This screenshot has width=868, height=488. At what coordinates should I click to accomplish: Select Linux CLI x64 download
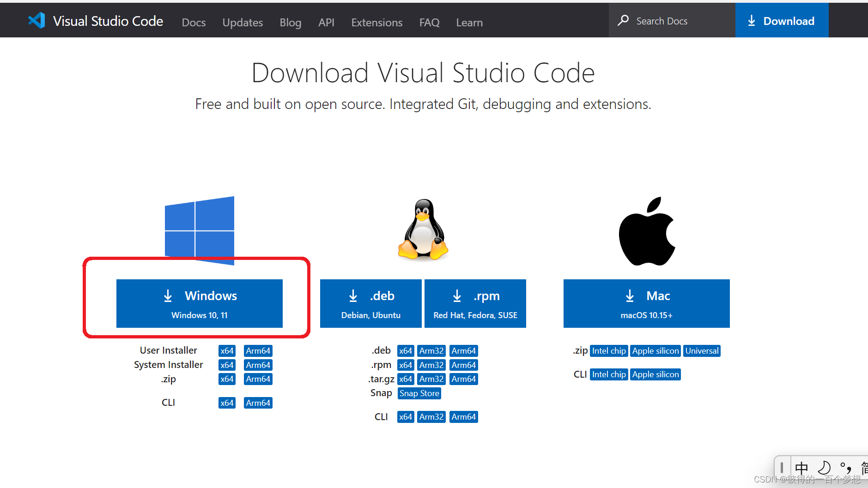click(406, 417)
